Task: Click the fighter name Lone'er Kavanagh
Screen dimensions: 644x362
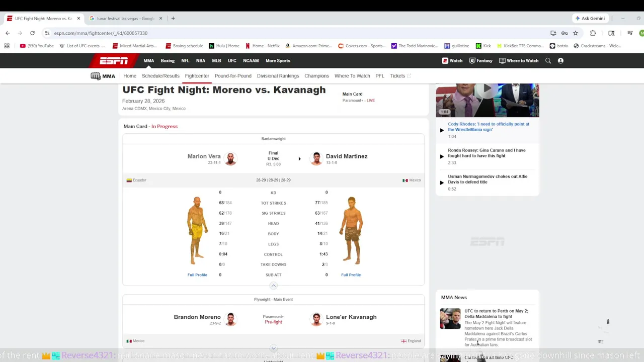Action: click(351, 317)
